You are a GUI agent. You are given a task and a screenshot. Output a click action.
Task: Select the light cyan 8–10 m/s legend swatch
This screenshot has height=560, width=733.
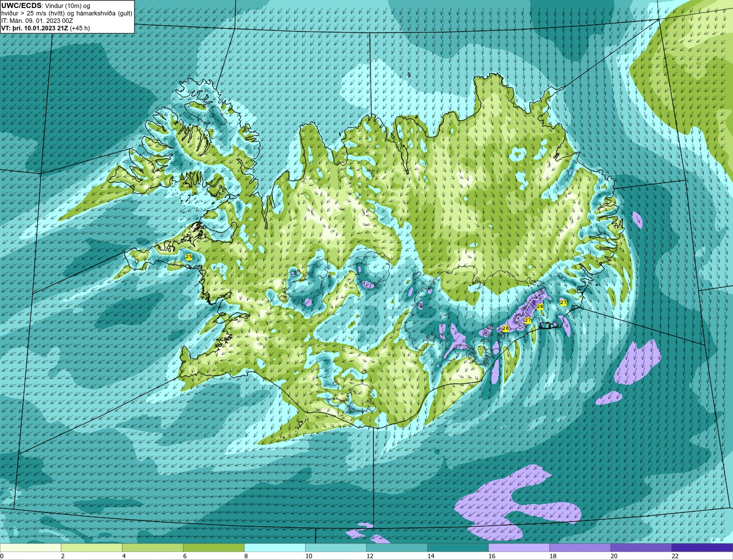275,547
